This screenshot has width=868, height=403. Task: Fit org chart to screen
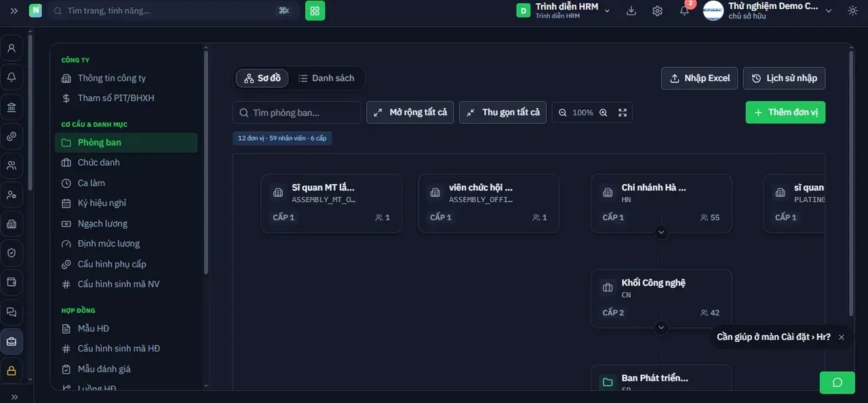pyautogui.click(x=623, y=113)
